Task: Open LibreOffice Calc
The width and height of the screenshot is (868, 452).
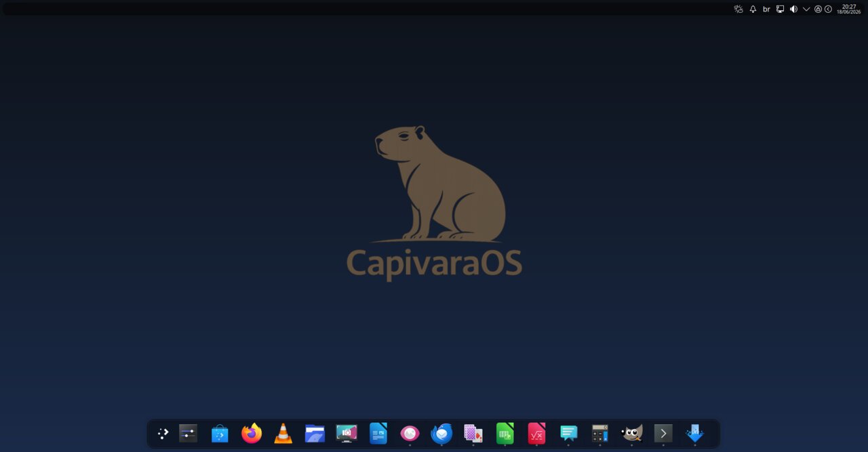Action: pyautogui.click(x=505, y=434)
